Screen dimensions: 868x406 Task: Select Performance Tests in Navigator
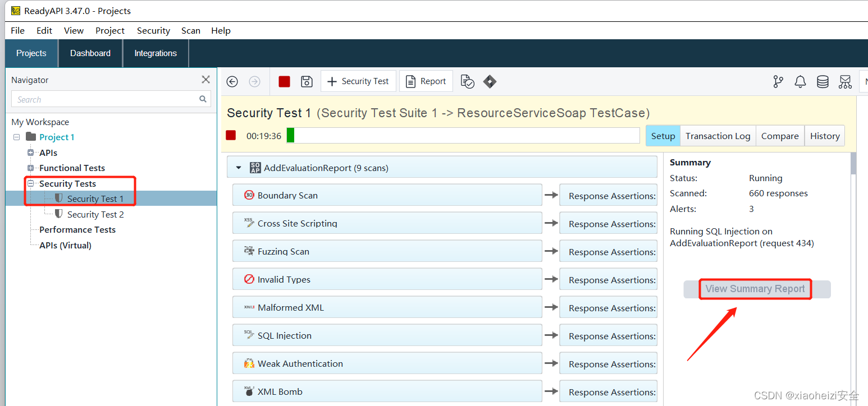click(77, 229)
